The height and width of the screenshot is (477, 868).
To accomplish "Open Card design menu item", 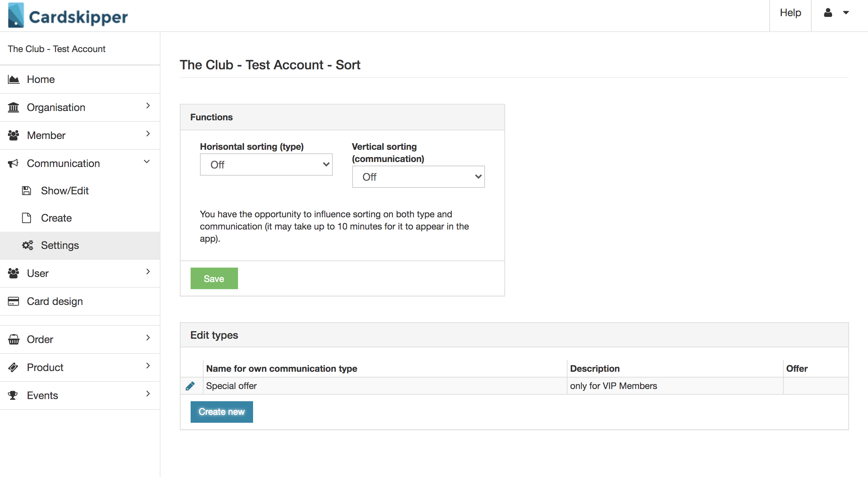I will coord(80,301).
